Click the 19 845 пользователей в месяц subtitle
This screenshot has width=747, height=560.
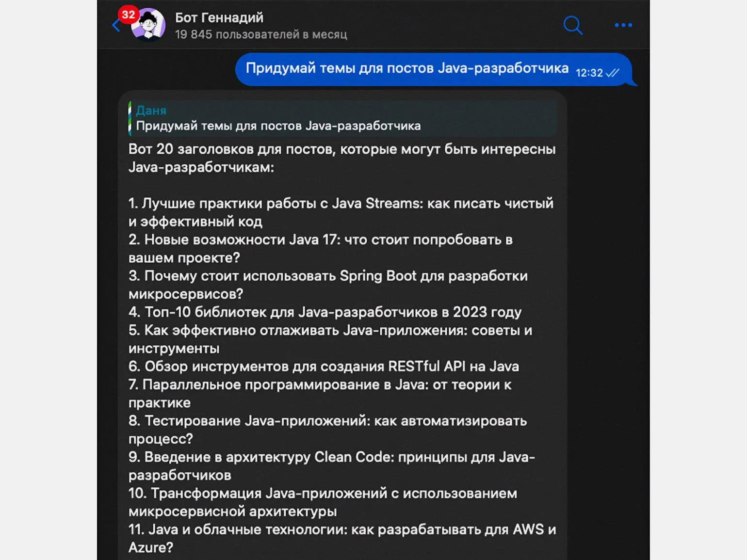tap(261, 34)
